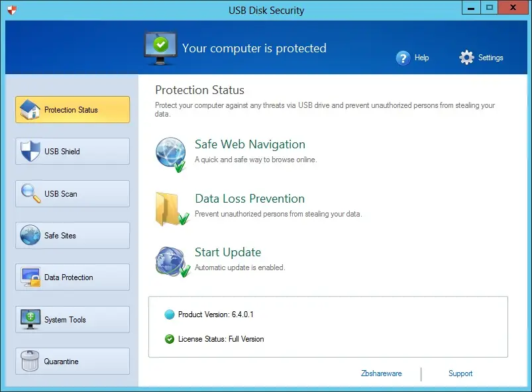Click the Start Update earth icon
The image size is (532, 392).
click(172, 262)
